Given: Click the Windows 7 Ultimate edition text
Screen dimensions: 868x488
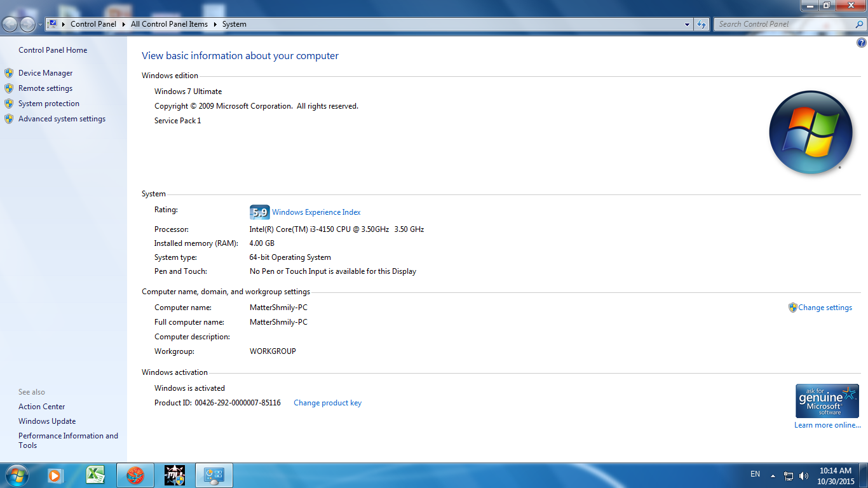Looking at the screenshot, I should click(188, 91).
